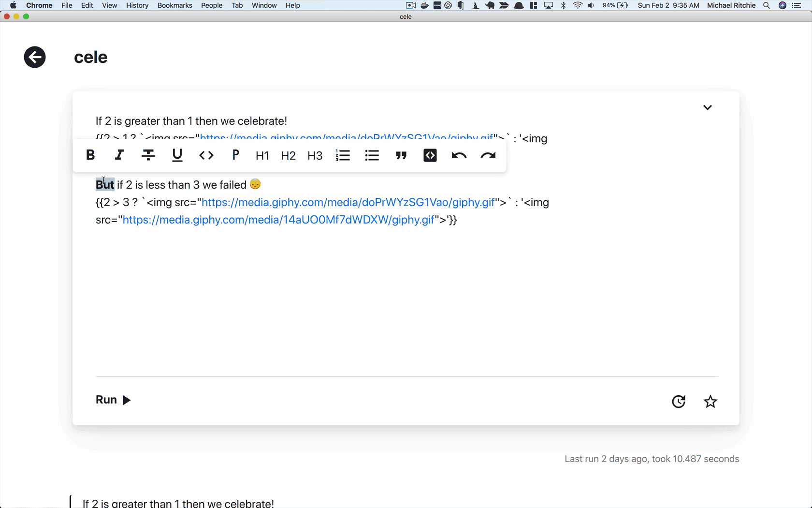Undo the last edit
Image resolution: width=812 pixels, height=508 pixels.
pos(459,155)
